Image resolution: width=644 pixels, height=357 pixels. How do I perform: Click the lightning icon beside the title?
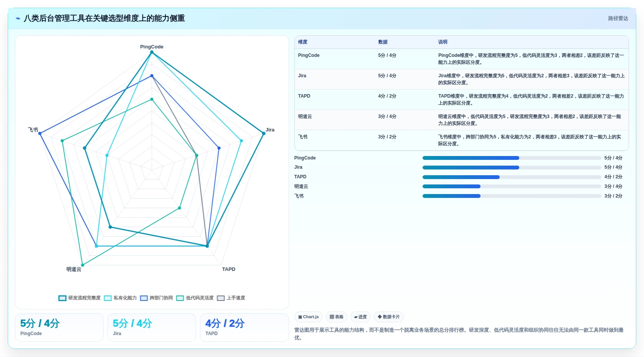point(18,18)
